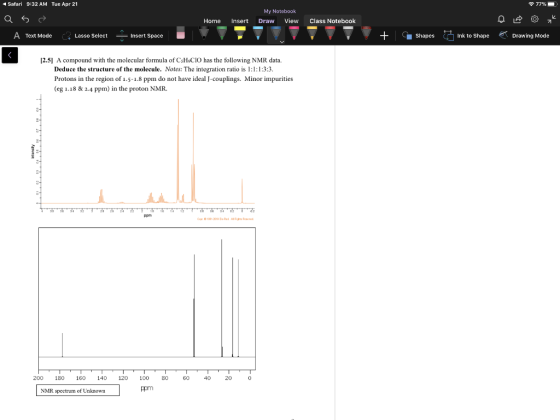The image size is (560, 420).
Task: Add a new pen with plus icon
Action: pyautogui.click(x=384, y=36)
